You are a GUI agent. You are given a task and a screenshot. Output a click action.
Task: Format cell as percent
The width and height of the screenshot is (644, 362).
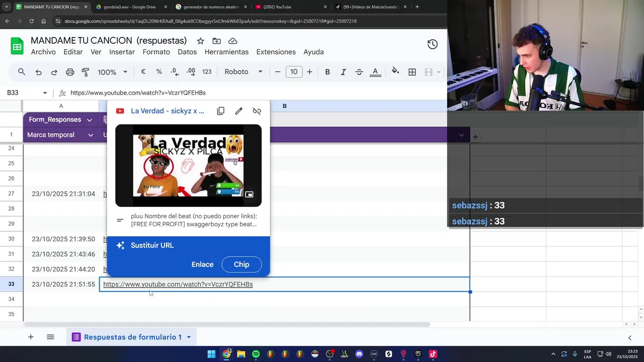pos(159,72)
